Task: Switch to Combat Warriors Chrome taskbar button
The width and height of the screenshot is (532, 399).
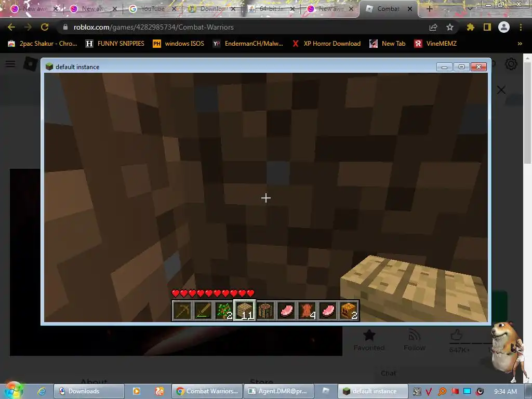Action: [x=207, y=391]
